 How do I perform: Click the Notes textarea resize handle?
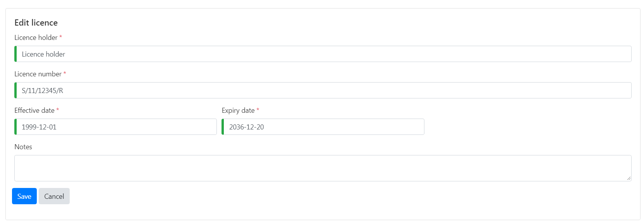click(629, 178)
